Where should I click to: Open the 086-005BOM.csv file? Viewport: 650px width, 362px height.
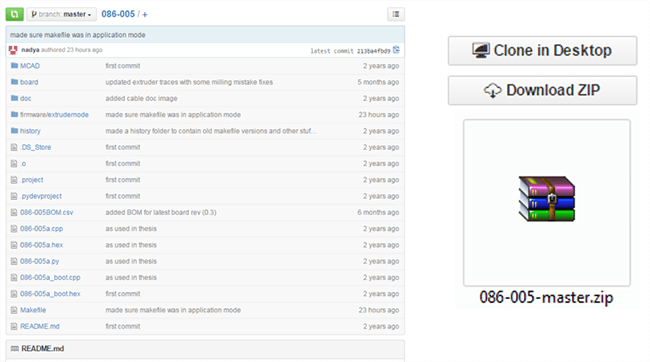click(x=46, y=212)
